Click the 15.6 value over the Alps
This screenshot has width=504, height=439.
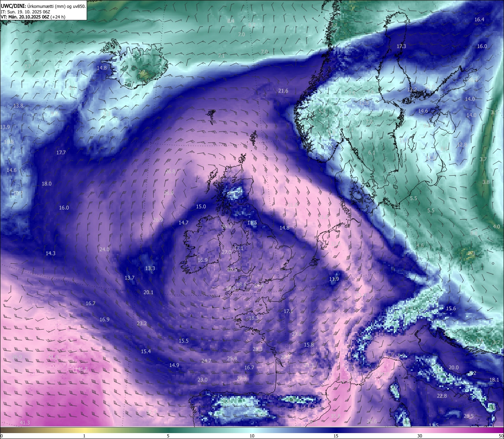point(451,308)
